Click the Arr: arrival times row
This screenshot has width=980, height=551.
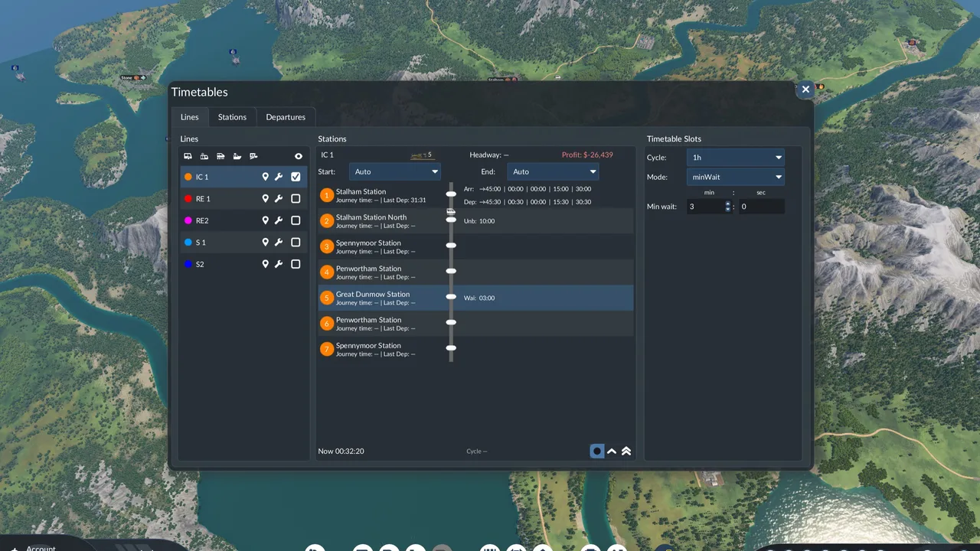528,189
